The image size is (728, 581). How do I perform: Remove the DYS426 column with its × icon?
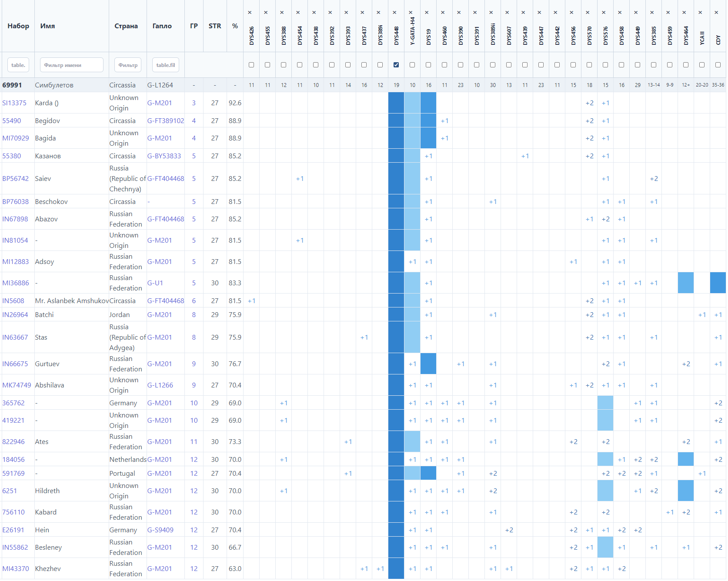coord(250,13)
